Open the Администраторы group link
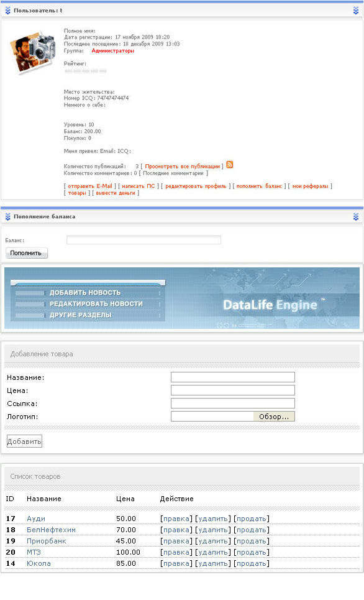Screen dimensions: 364x600 pos(113,50)
